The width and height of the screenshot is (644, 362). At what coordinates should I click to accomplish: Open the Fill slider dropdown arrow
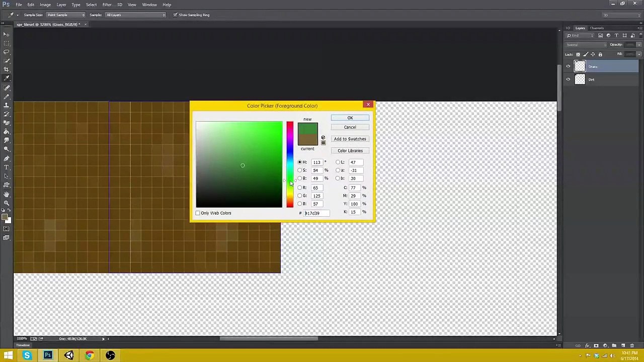coord(639,54)
